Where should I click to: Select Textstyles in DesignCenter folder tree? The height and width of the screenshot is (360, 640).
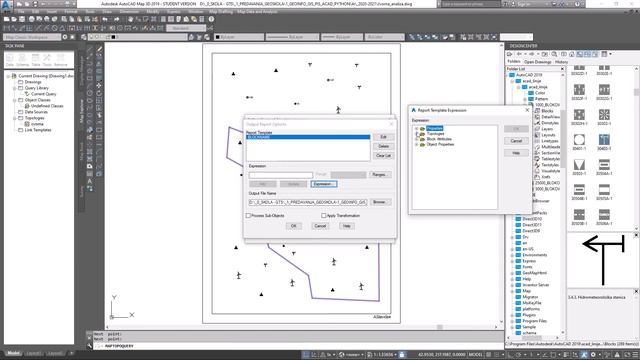550,165
